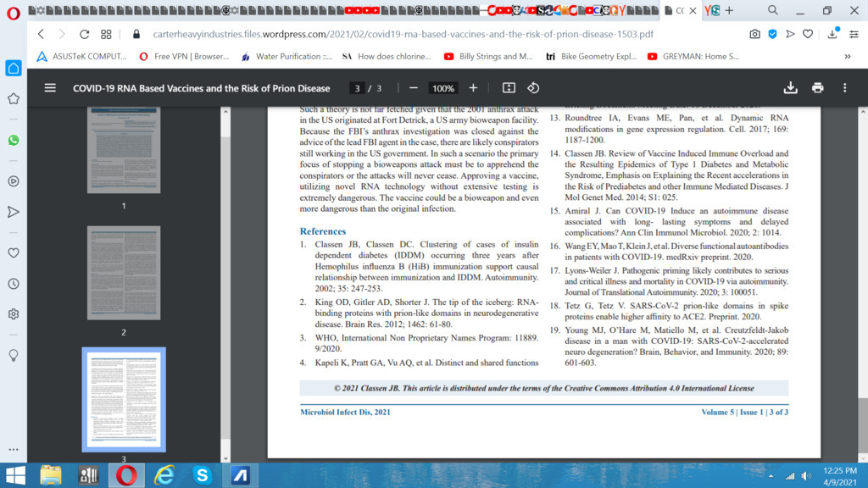868x488 pixels.
Task: Reload the current page
Action: click(x=84, y=35)
